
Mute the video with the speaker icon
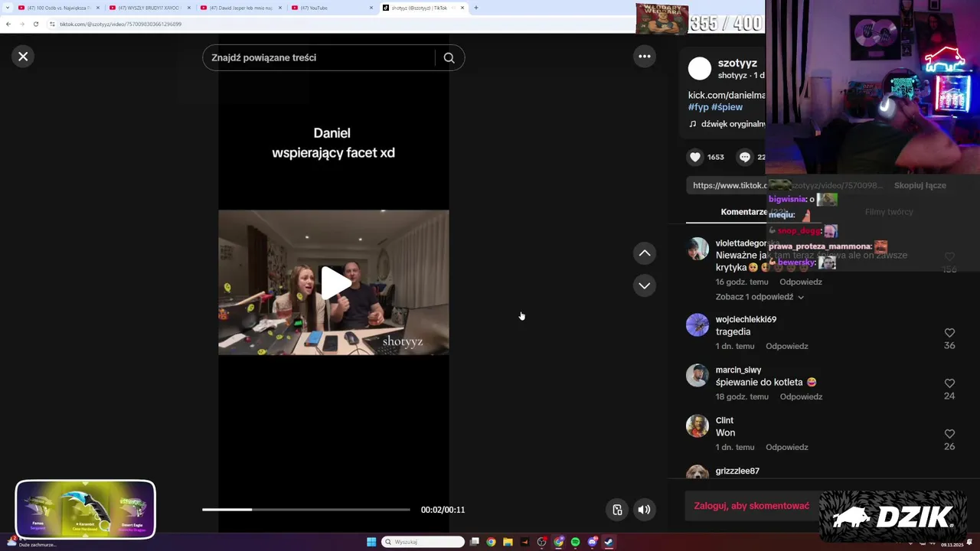645,510
